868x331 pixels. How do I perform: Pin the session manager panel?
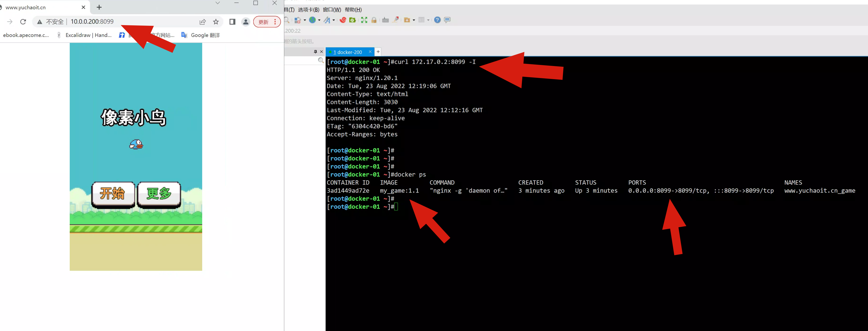pyautogui.click(x=315, y=52)
